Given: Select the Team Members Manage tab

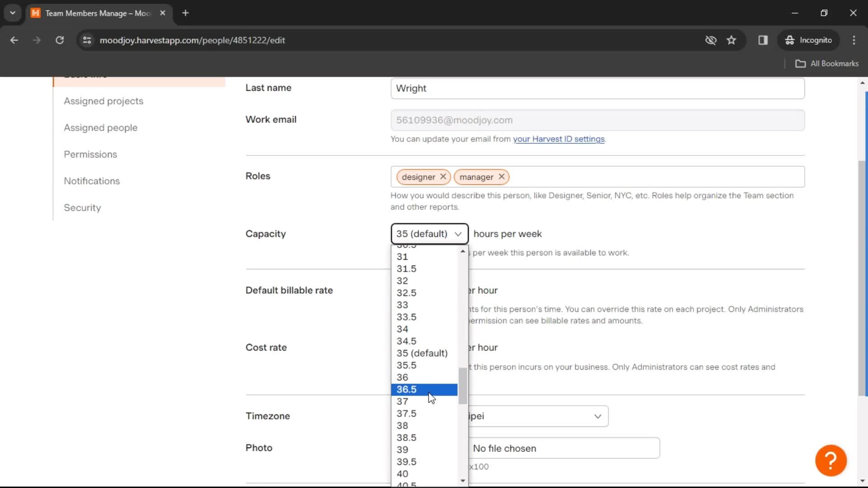Looking at the screenshot, I should click(x=98, y=13).
